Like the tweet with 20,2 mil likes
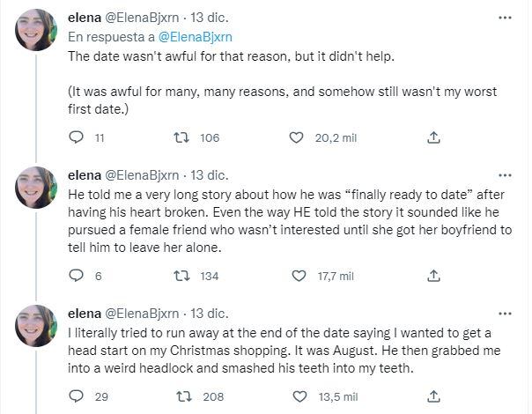The image size is (532, 414). click(x=296, y=137)
